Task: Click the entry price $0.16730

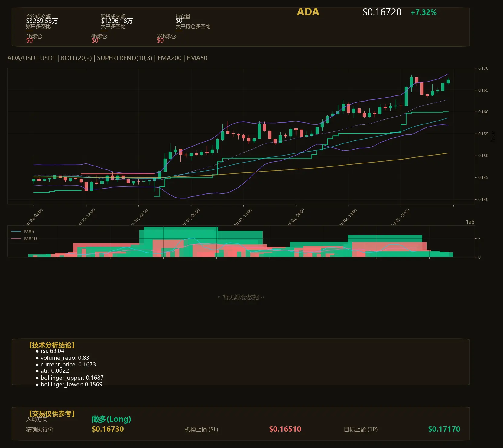Action: [x=108, y=429]
